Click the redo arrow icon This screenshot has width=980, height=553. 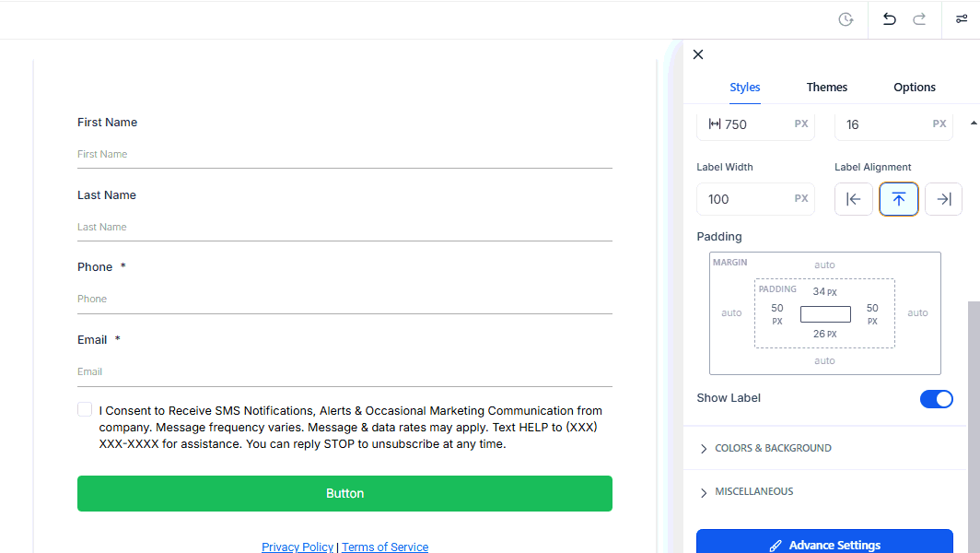click(919, 19)
